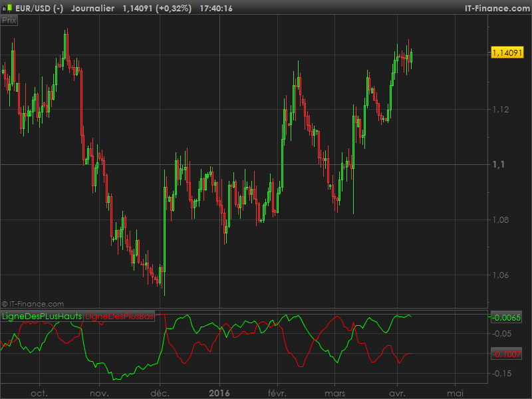Click the -0,05 indicator axis label

coord(502,334)
